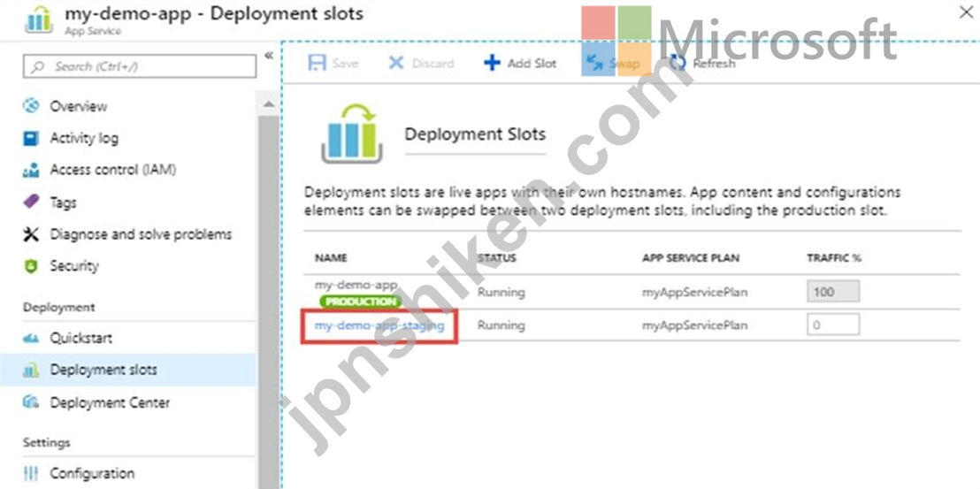Click the Refresh button label

[x=714, y=63]
